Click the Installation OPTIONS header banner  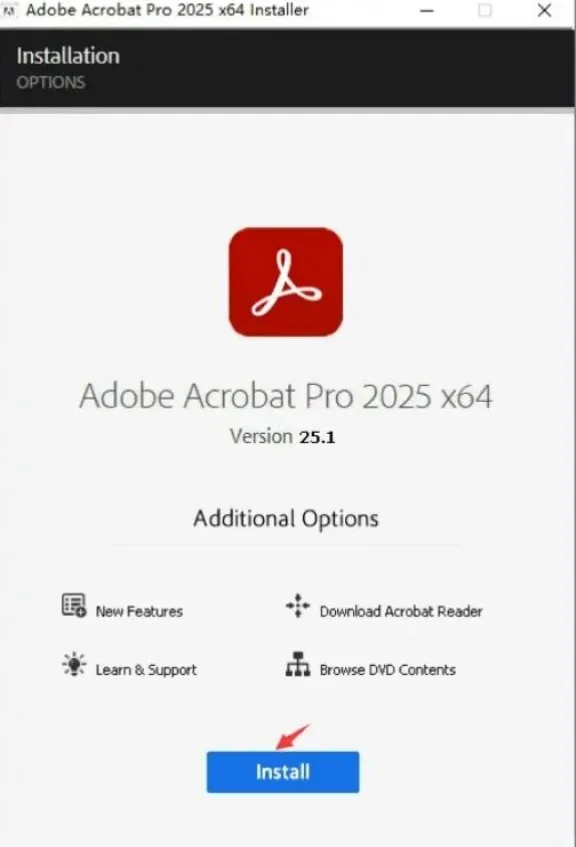pos(287,68)
